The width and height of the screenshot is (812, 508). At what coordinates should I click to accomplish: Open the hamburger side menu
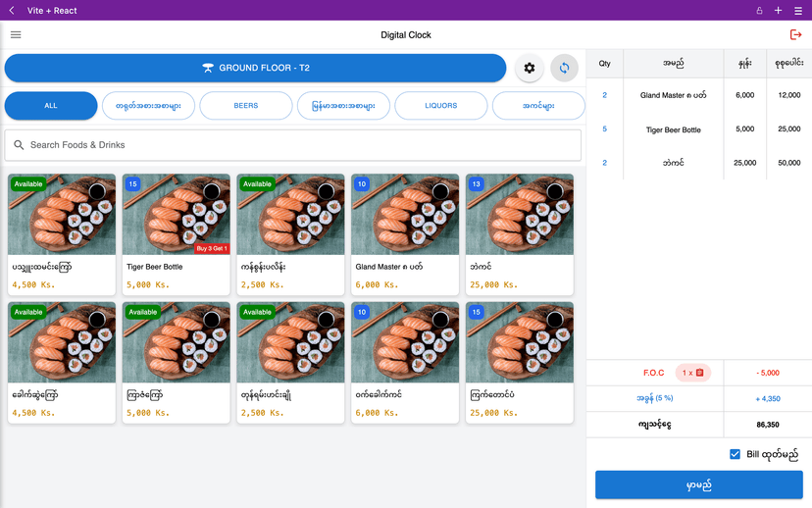coord(16,34)
